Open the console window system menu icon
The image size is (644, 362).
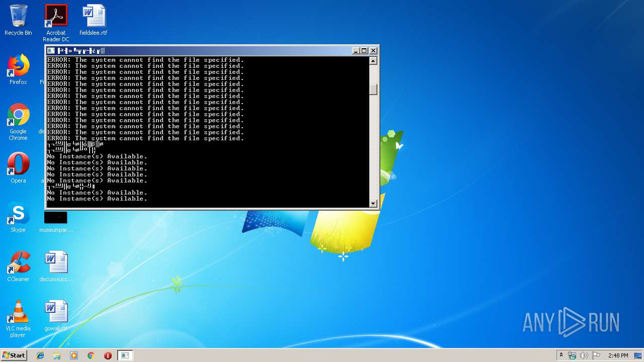pyautogui.click(x=51, y=51)
